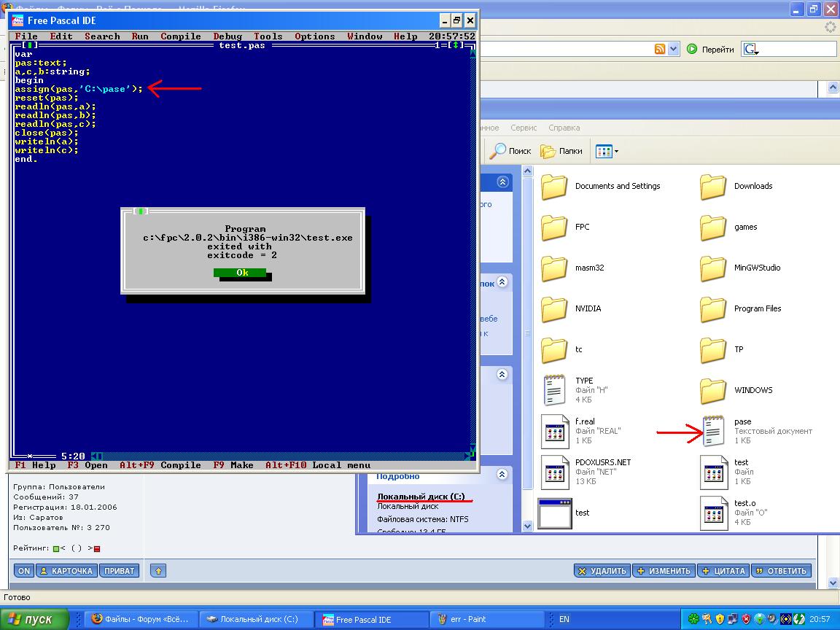Click the RSS feed icon in address bar
840x630 pixels.
(x=660, y=49)
